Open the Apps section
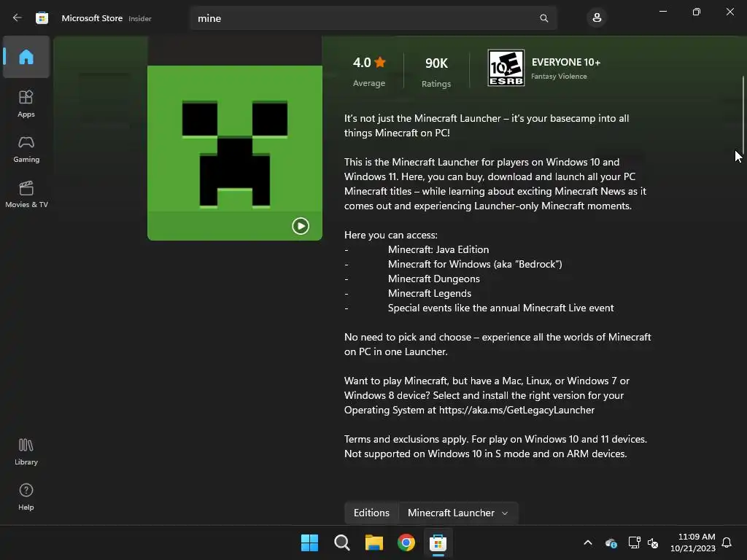 coord(26,104)
